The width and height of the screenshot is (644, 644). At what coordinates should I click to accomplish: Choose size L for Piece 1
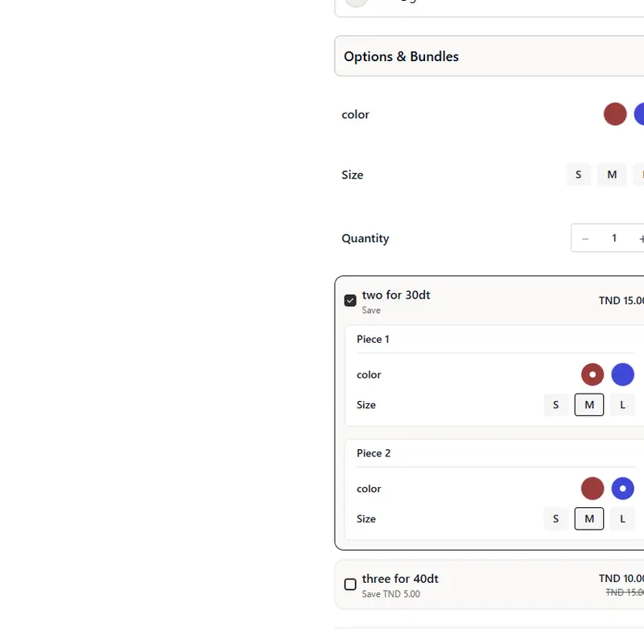coord(622,405)
